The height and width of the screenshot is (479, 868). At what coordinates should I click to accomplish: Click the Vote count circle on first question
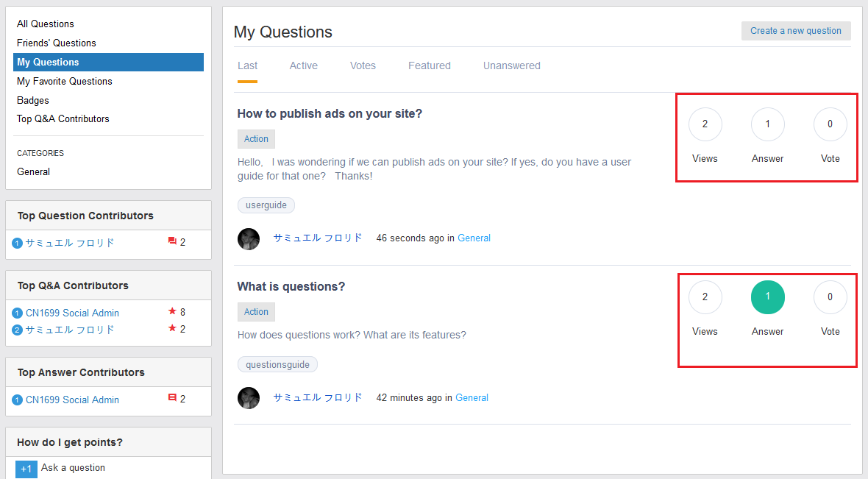click(x=830, y=124)
